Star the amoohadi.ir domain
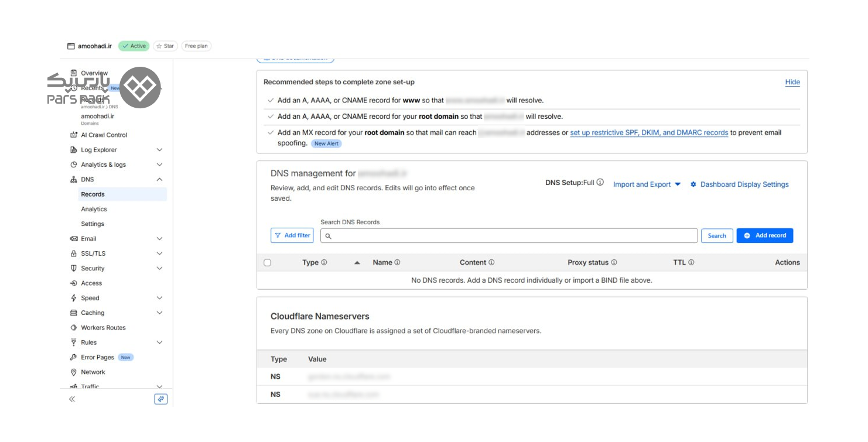This screenshot has height=442, width=868. pos(165,46)
